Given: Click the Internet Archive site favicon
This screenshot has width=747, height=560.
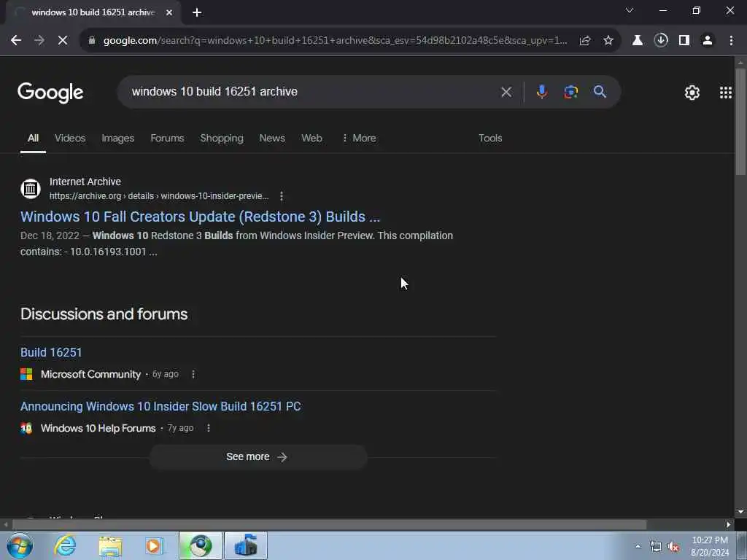Looking at the screenshot, I should pos(31,189).
